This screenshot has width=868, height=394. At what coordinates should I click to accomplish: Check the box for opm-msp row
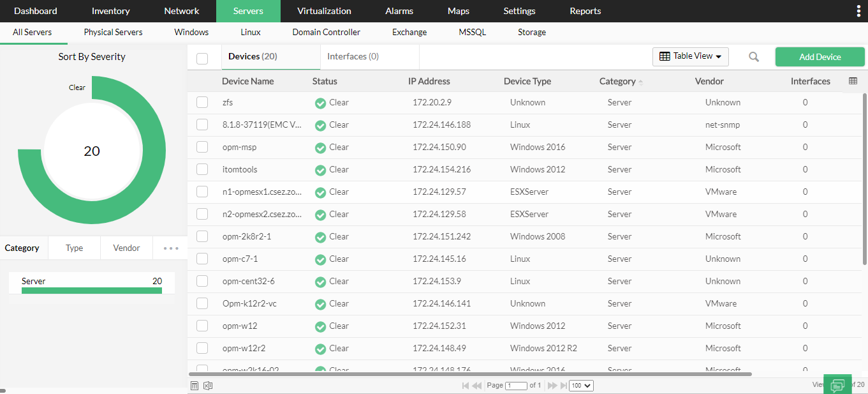click(x=202, y=147)
